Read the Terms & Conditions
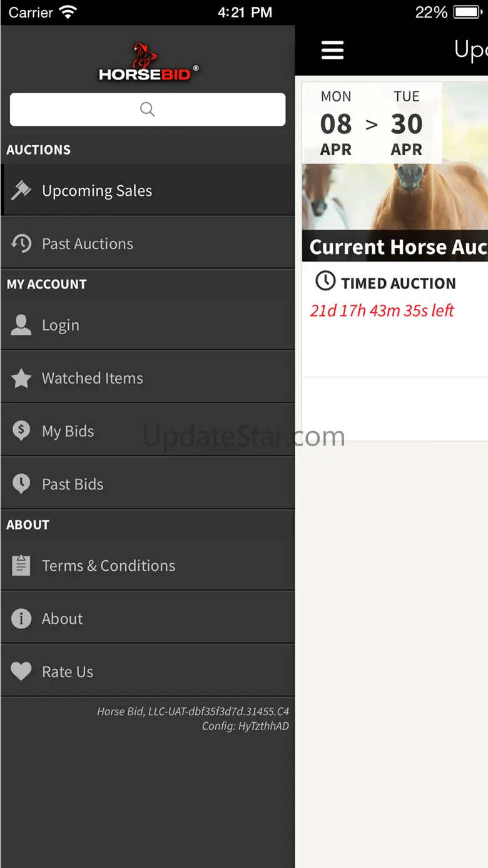Screen dimensions: 488x868 (x=109, y=566)
